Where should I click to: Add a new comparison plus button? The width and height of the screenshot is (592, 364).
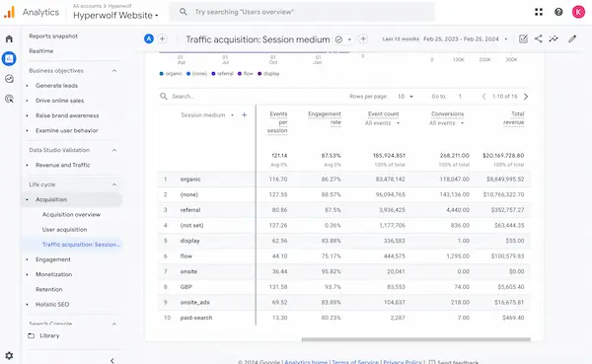click(x=163, y=38)
